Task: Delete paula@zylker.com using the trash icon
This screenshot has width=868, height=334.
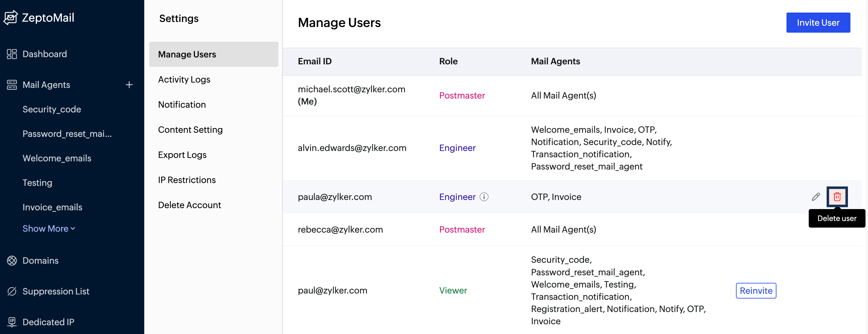Action: (x=837, y=197)
